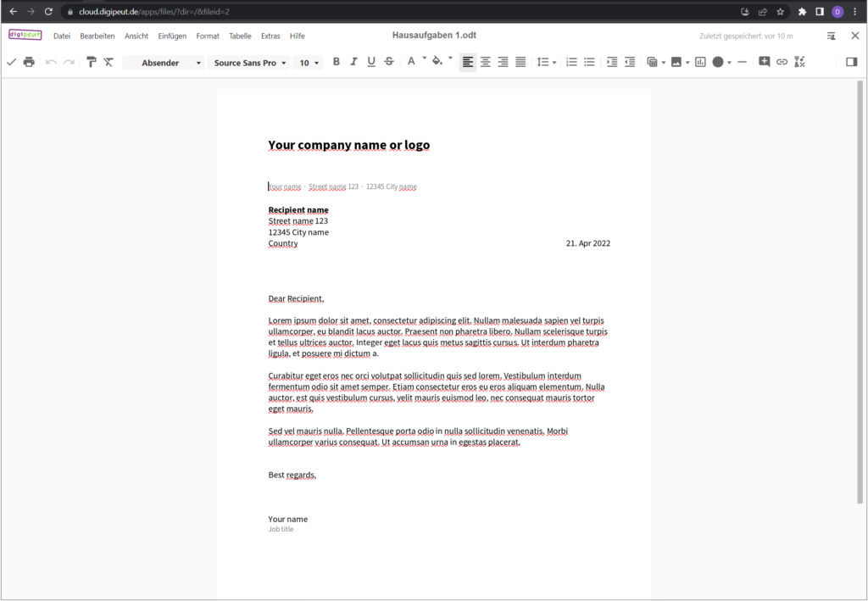Open the Einfügen menu
Viewport: 868px width, 601px height.
(172, 36)
